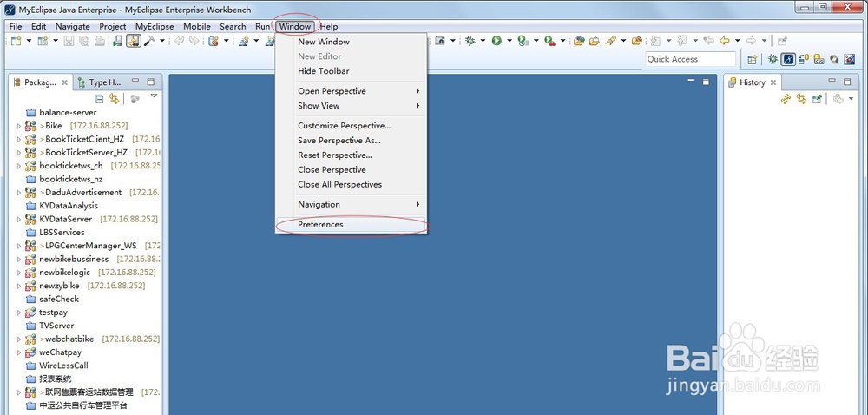Toggle the highlighted mobile toolbar icon
This screenshot has width=868, height=415.
[134, 41]
